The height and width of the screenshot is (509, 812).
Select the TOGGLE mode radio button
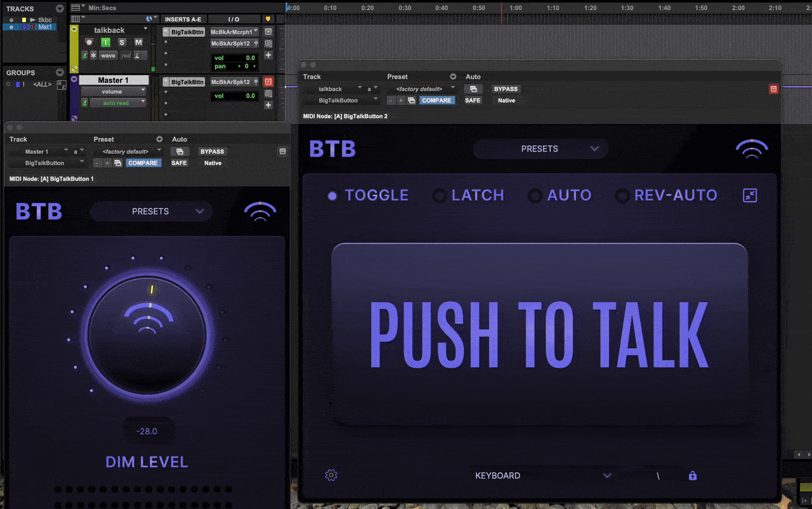point(332,195)
